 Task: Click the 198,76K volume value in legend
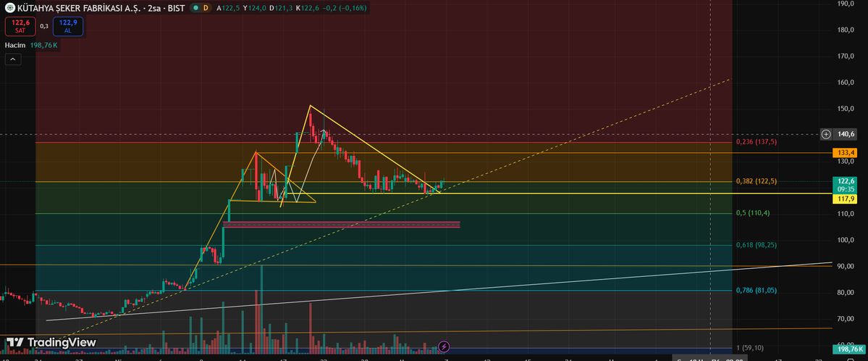point(43,45)
